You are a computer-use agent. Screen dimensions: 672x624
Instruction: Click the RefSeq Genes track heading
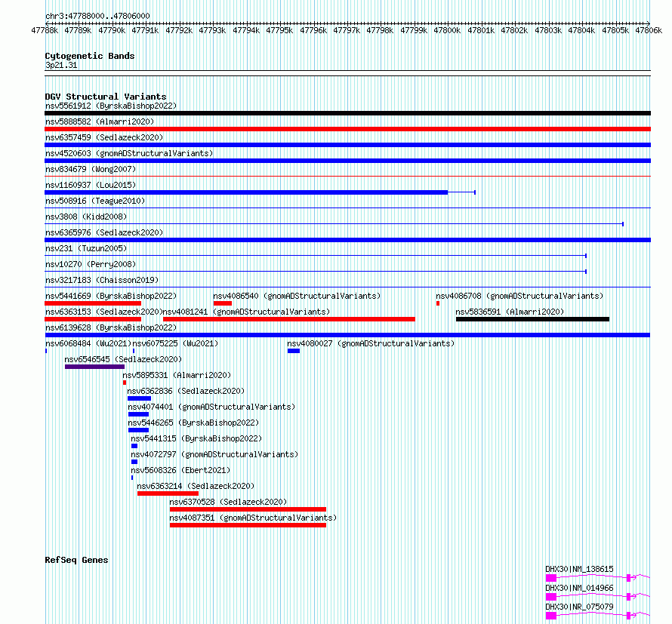(76, 560)
